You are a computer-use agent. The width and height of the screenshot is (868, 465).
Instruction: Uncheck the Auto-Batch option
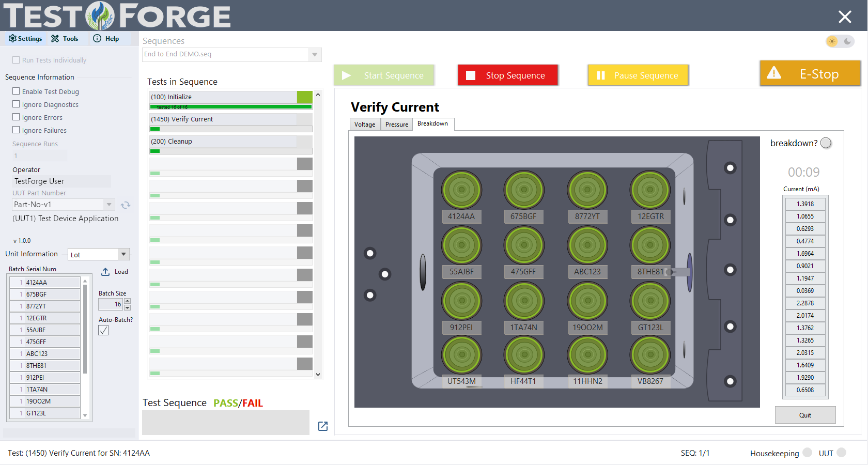tap(103, 330)
